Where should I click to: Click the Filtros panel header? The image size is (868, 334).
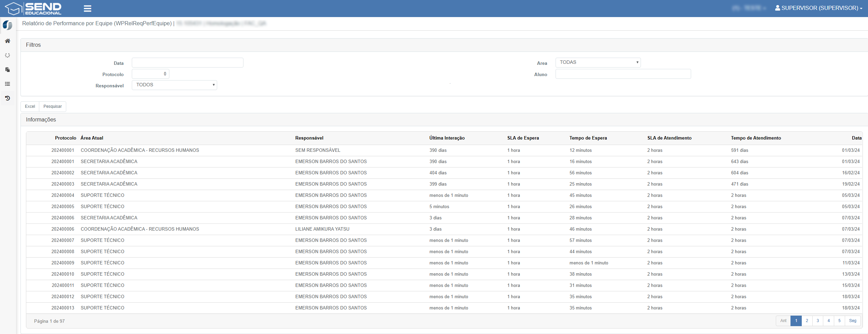coord(444,45)
